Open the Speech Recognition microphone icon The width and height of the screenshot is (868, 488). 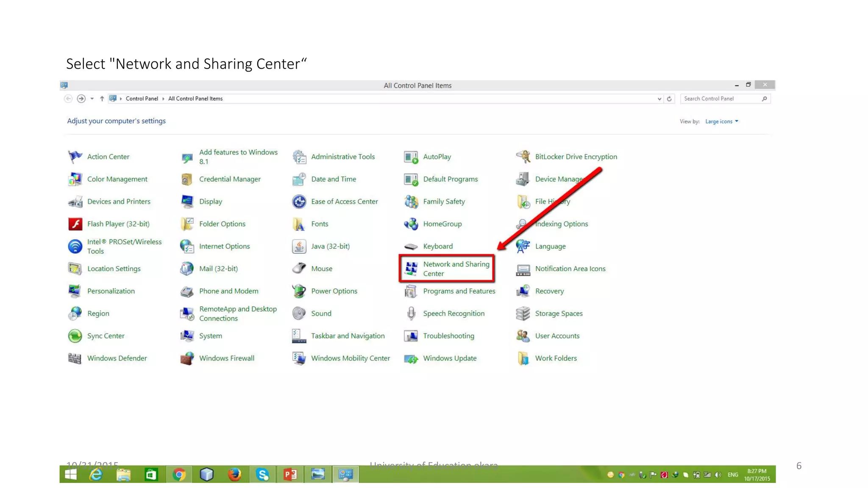click(411, 314)
